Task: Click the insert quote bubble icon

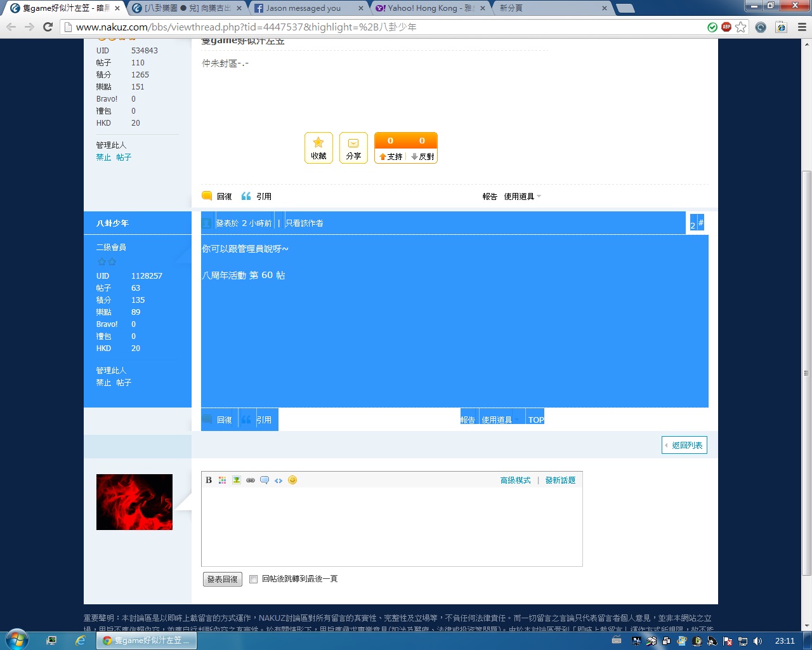Action: coord(265,480)
